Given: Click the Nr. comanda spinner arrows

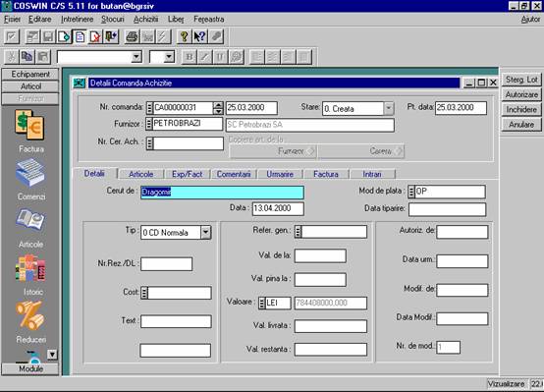Looking at the screenshot, I should 218,108.
